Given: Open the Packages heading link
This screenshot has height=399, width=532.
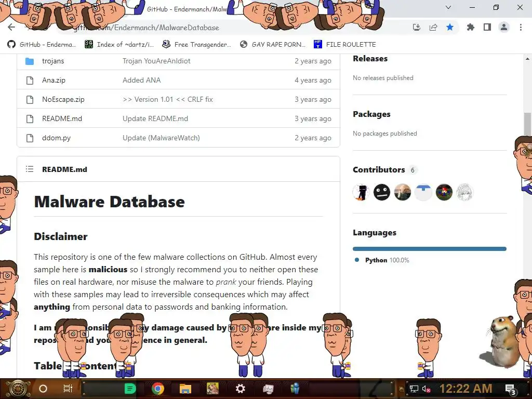Looking at the screenshot, I should [371, 114].
